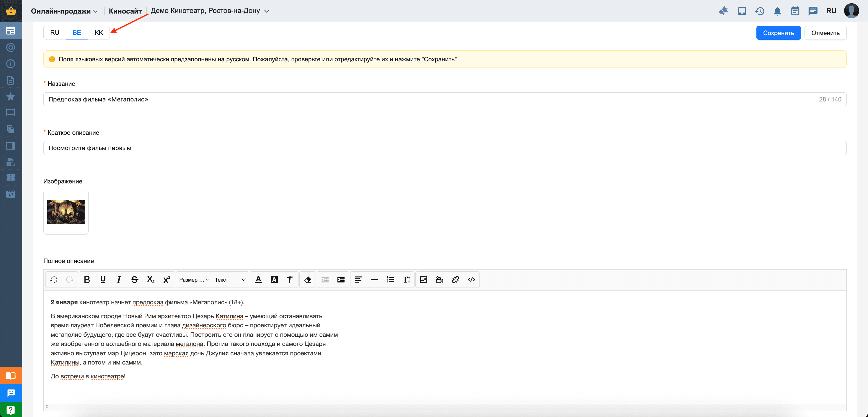Toggle superscript formatting

tap(167, 279)
